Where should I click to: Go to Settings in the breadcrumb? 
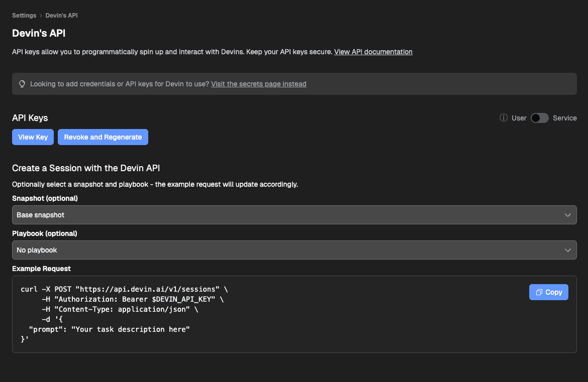click(x=24, y=16)
